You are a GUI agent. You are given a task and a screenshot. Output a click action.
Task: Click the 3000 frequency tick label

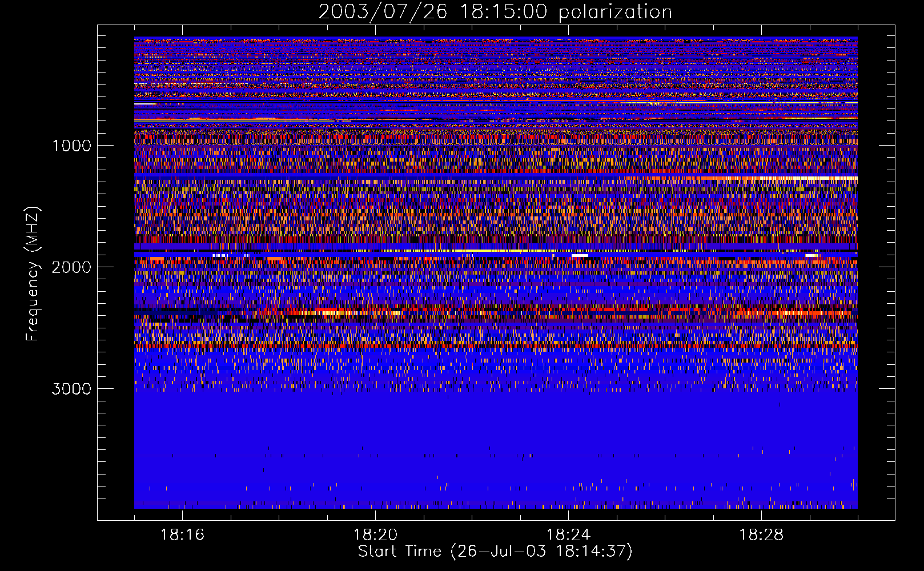pos(71,389)
